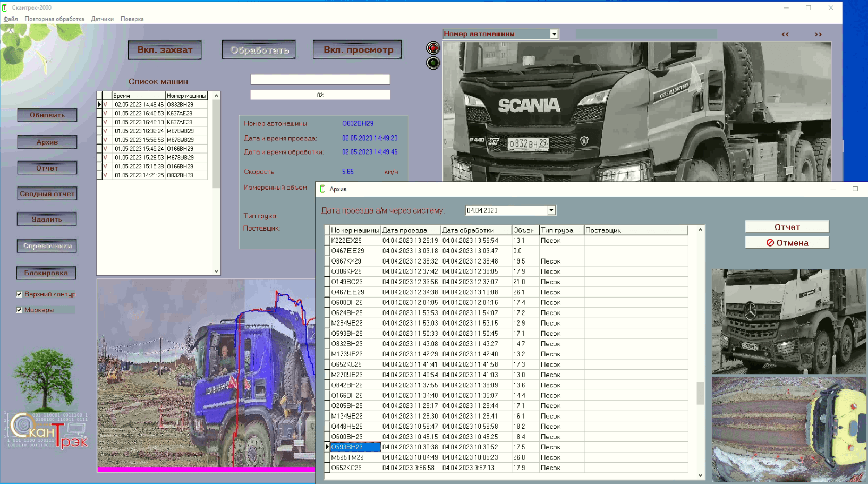The height and width of the screenshot is (484, 868).
Task: Open the date dropdown showing 04.04.2023
Action: (x=551, y=210)
